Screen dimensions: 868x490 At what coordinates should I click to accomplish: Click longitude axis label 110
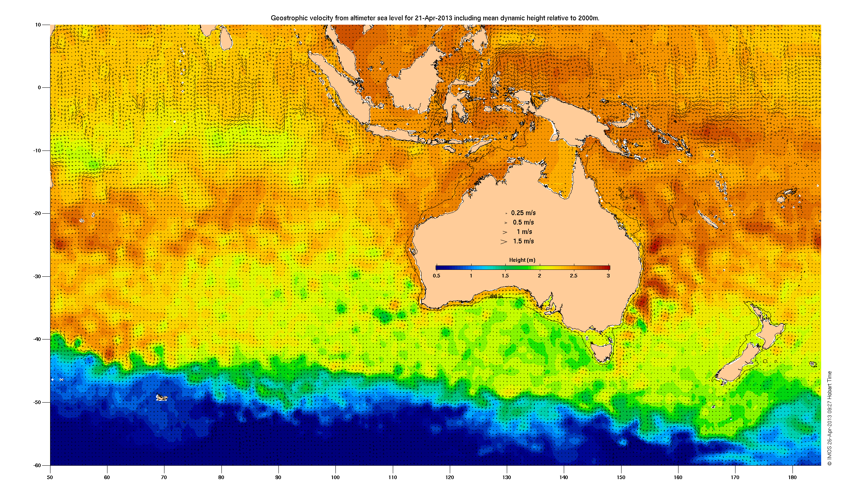[x=392, y=477]
